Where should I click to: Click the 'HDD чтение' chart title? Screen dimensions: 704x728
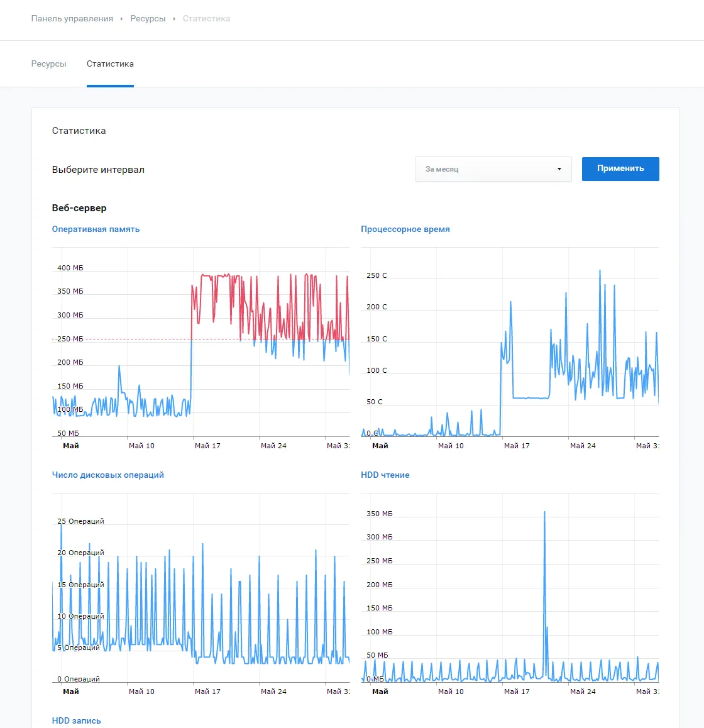(x=385, y=475)
